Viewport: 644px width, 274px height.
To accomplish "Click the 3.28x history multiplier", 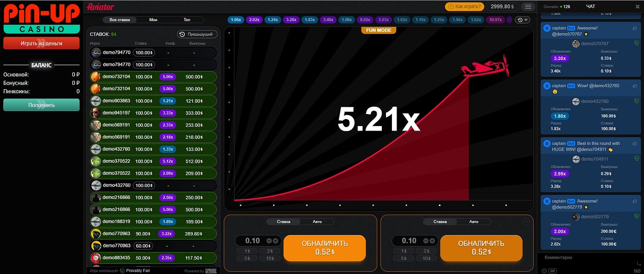I will pyautogui.click(x=291, y=20).
